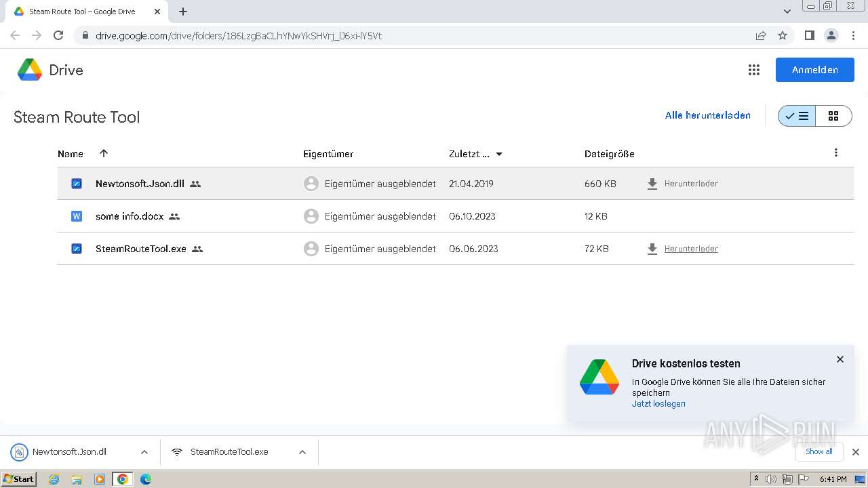Image resolution: width=868 pixels, height=488 pixels.
Task: Select the some info.docx file name
Action: click(x=130, y=216)
